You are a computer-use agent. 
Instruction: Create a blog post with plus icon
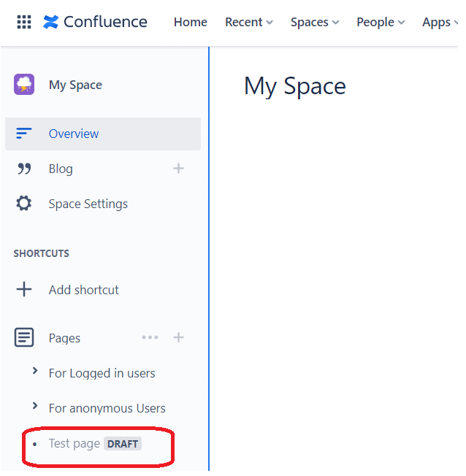tap(178, 169)
